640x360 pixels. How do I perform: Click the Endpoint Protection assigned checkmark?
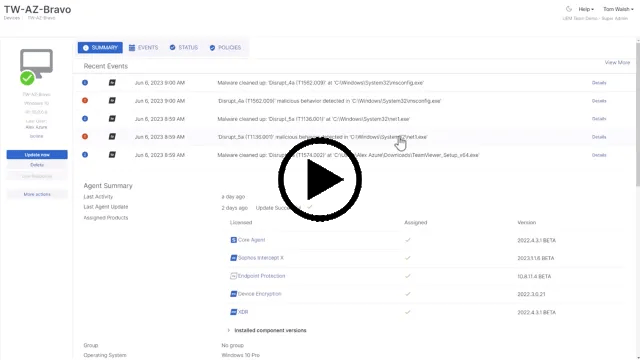pyautogui.click(x=407, y=276)
